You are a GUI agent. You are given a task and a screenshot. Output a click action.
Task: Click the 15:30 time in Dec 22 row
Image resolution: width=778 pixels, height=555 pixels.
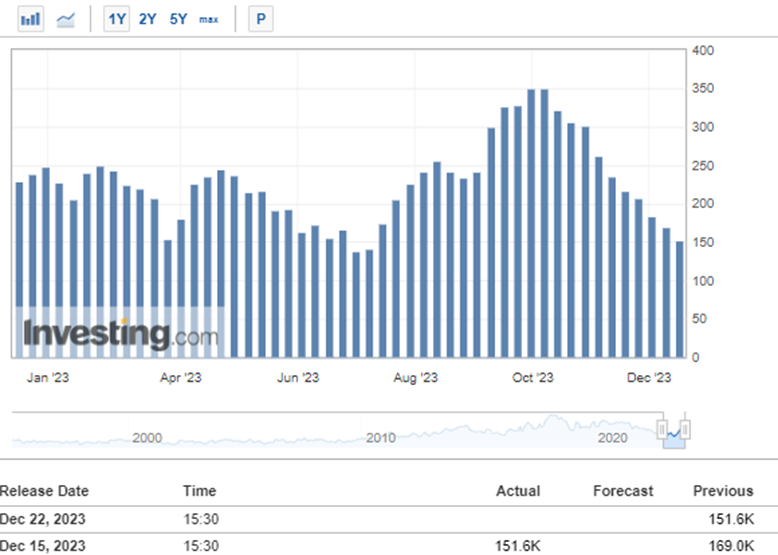pyautogui.click(x=201, y=519)
